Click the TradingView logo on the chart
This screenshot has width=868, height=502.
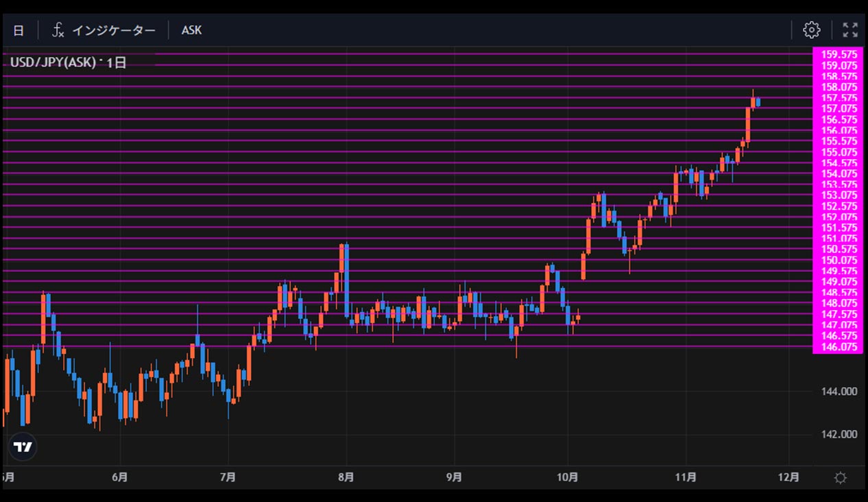23,446
